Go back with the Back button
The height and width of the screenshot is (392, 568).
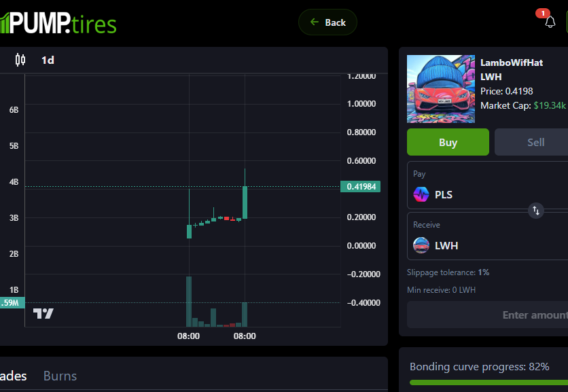327,22
